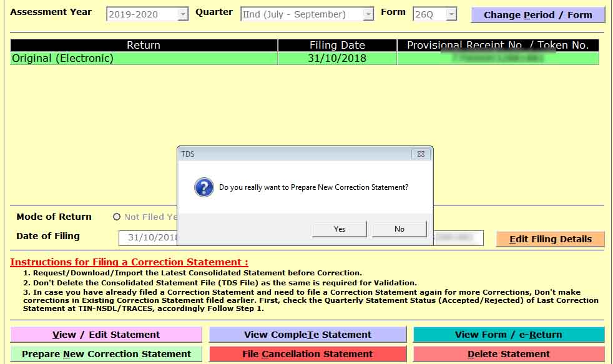
Task: Select the Original (Electronic) return row
Action: point(144,59)
